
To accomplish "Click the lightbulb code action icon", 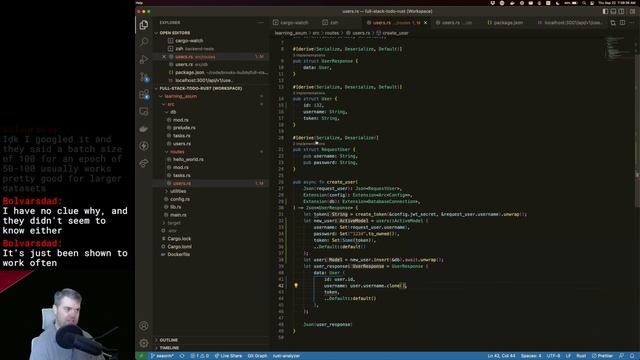I will click(x=296, y=286).
